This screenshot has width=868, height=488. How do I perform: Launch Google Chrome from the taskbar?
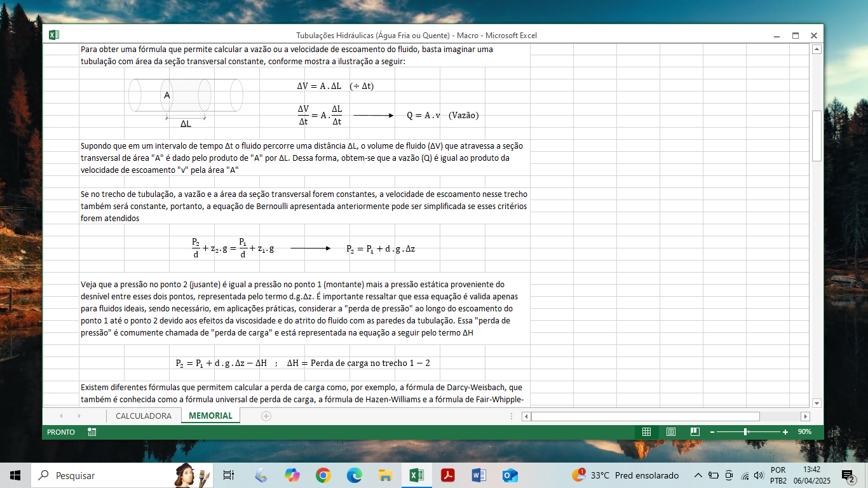[323, 475]
